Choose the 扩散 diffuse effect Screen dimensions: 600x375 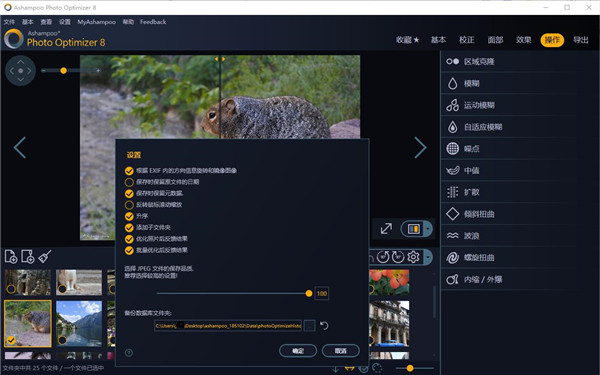pyautogui.click(x=509, y=192)
